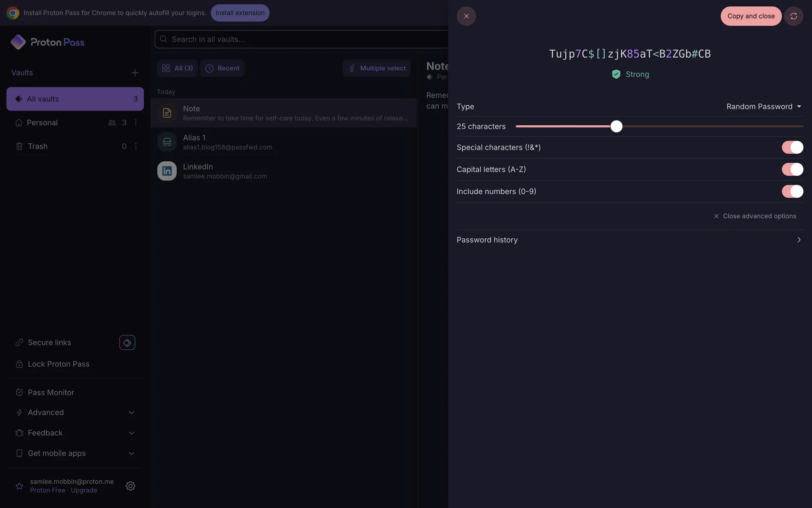Click the LinkedIn item icon

[167, 171]
